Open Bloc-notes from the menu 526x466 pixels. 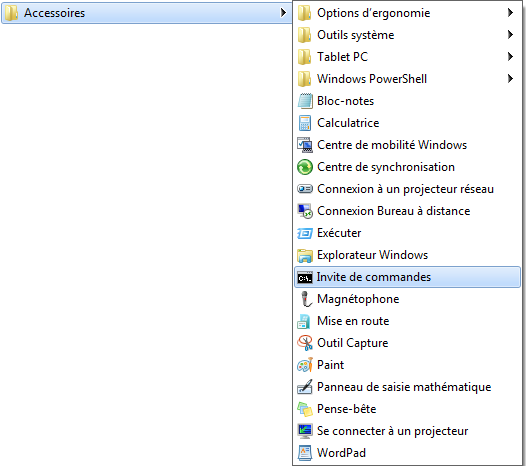point(346,101)
